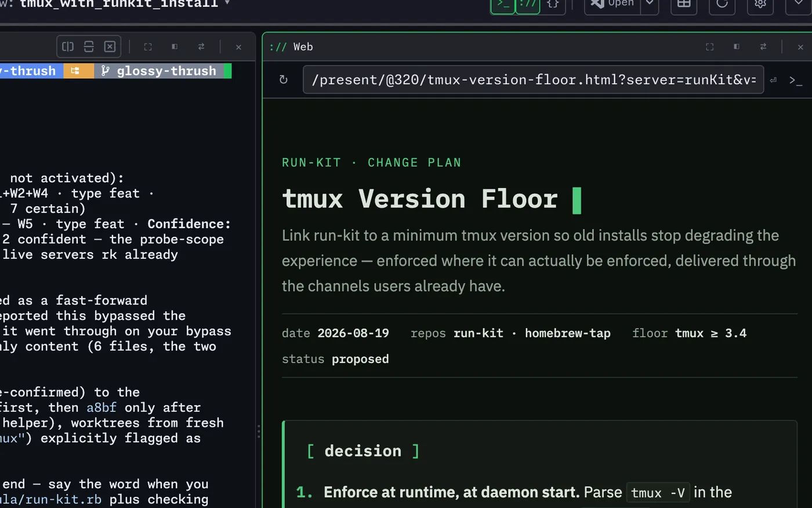Click the '[ decision ]' section header
Screen dimensions: 812x508
[362, 451]
